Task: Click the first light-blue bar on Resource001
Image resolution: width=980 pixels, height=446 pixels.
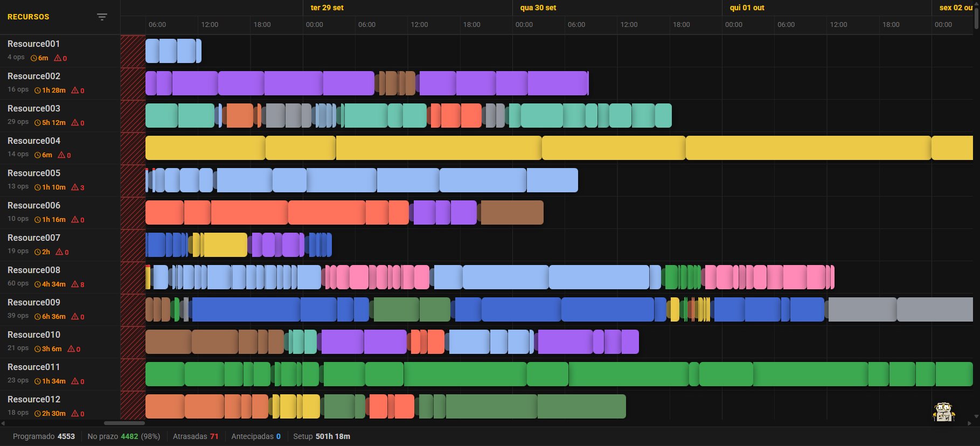Action: [x=152, y=51]
